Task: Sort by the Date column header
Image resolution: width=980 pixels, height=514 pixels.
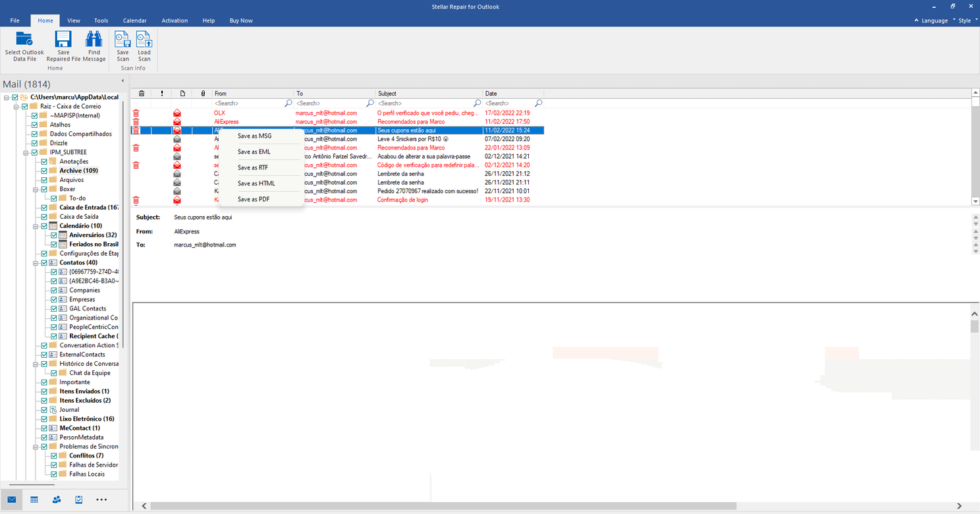Action: click(513, 94)
